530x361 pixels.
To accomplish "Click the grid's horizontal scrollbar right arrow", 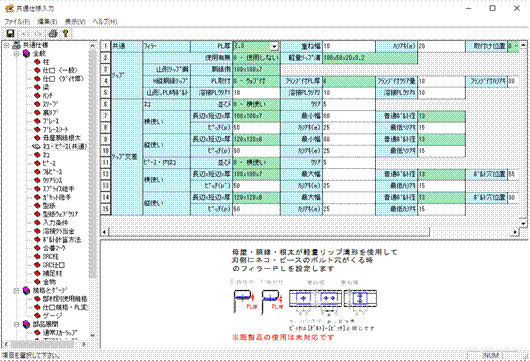I will point(515,232).
